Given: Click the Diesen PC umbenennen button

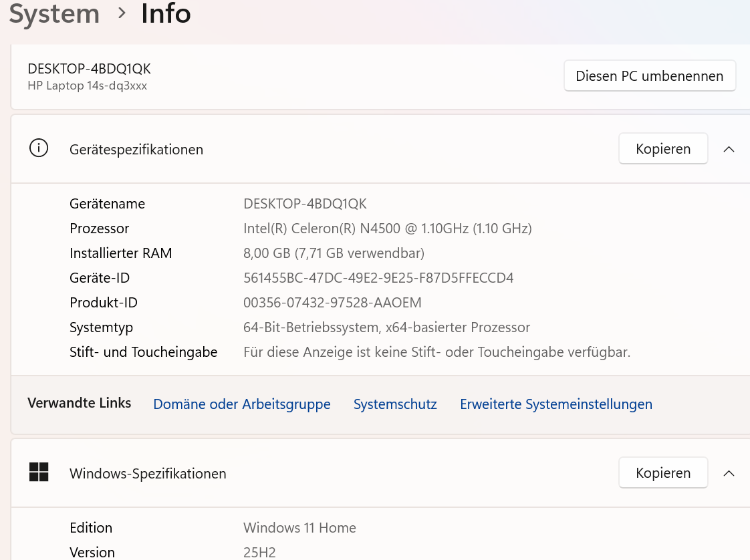Looking at the screenshot, I should [650, 76].
